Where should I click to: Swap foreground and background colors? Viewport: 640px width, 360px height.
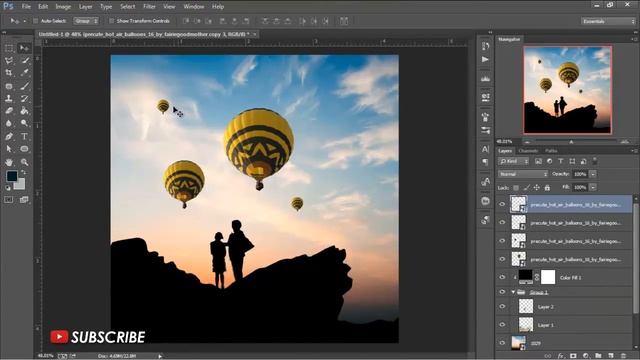[23, 173]
